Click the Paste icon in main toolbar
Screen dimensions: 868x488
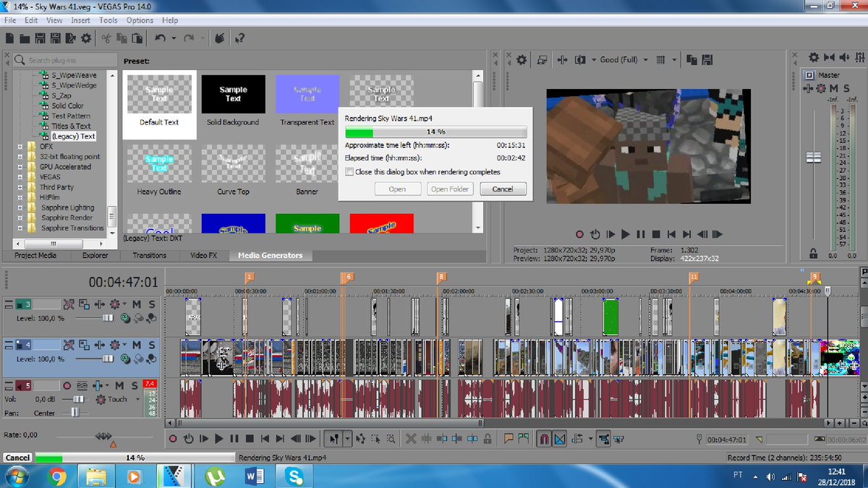(137, 38)
